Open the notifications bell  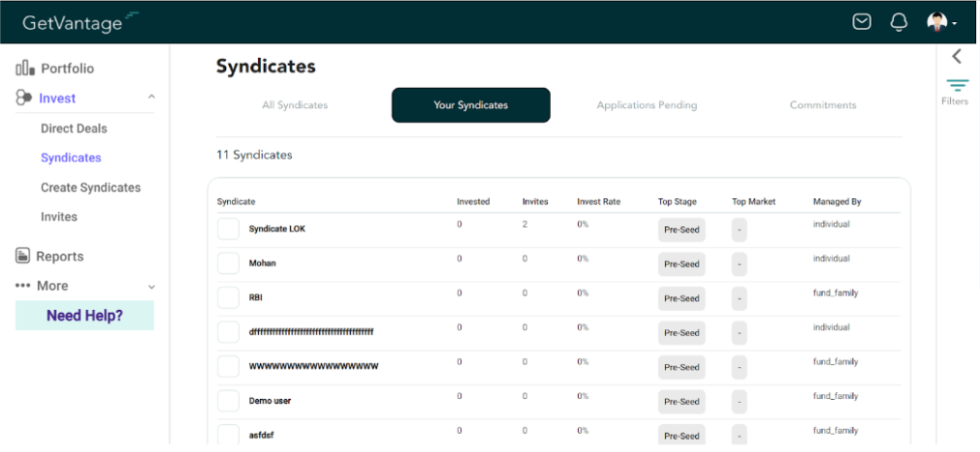(899, 22)
